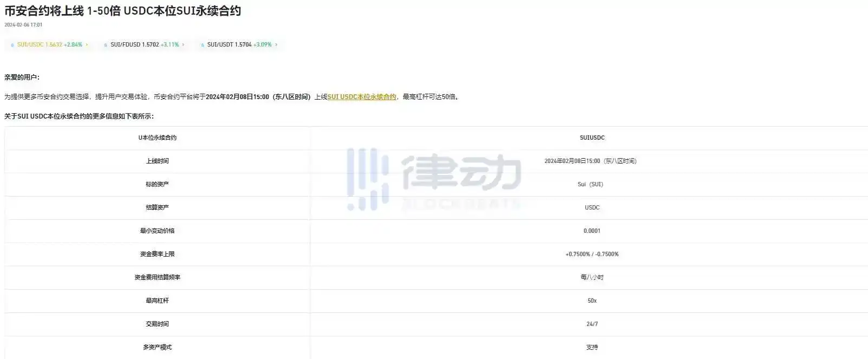
Task: Click the 资金费用结算频率 row label
Action: coord(158,278)
